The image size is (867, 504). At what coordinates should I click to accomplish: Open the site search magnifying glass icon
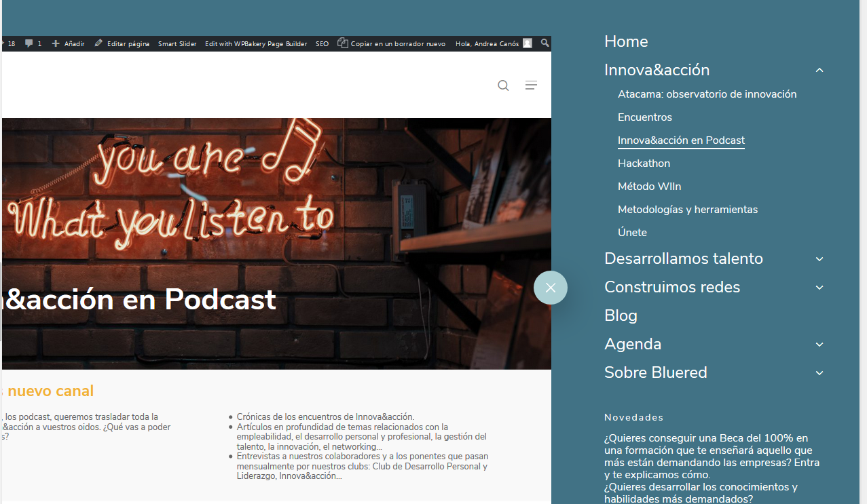point(503,85)
